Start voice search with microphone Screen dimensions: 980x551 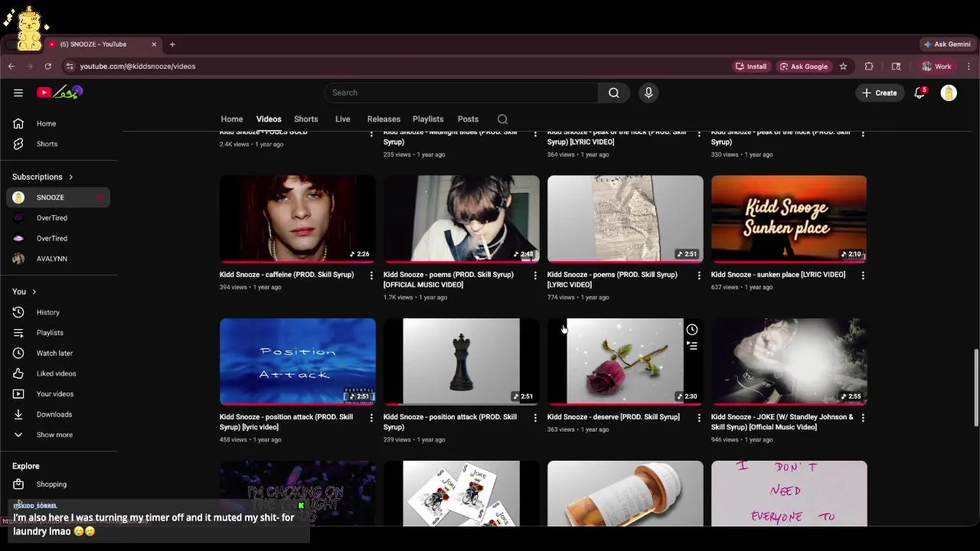(x=648, y=93)
